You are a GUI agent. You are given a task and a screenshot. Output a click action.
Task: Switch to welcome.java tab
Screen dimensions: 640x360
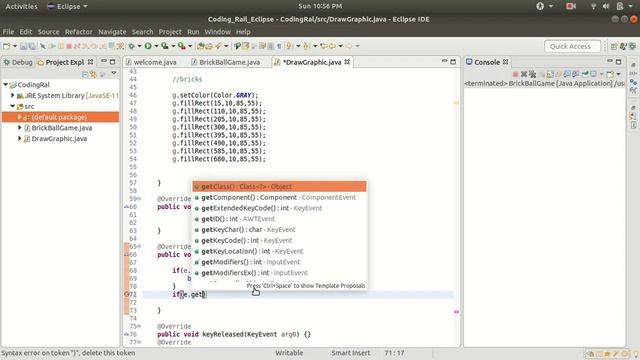[151, 62]
